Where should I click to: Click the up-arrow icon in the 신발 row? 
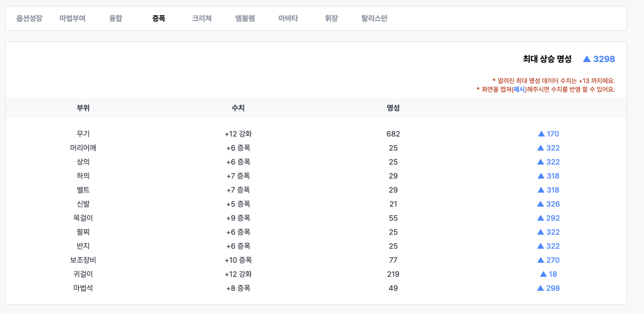click(x=540, y=204)
